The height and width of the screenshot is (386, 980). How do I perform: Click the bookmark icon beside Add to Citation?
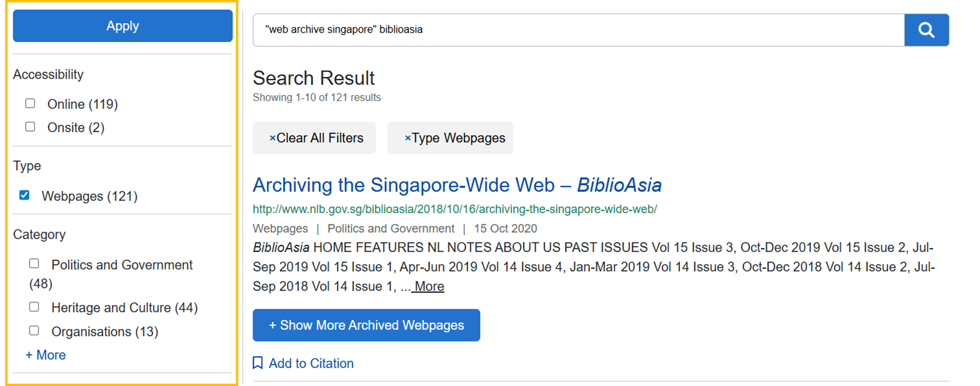258,363
